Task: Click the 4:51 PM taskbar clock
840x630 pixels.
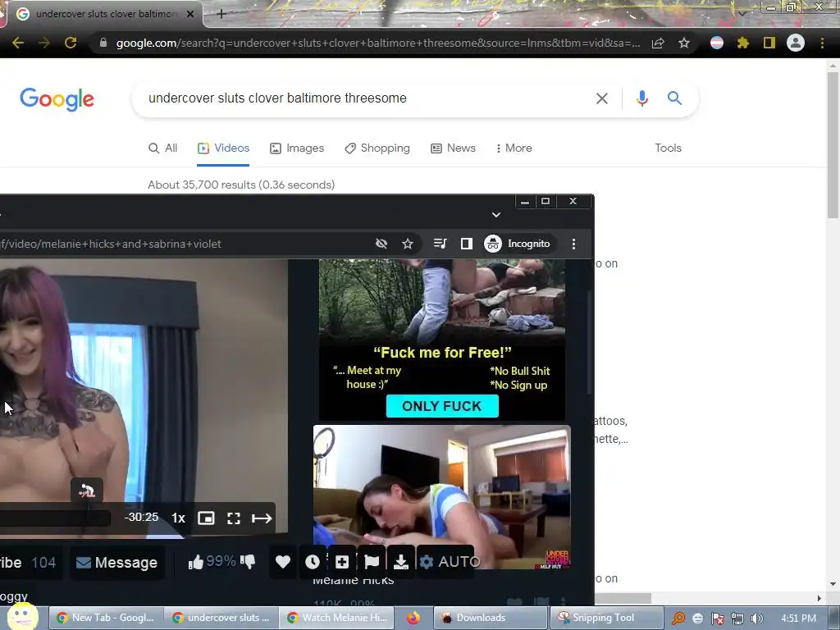Action: [798, 619]
